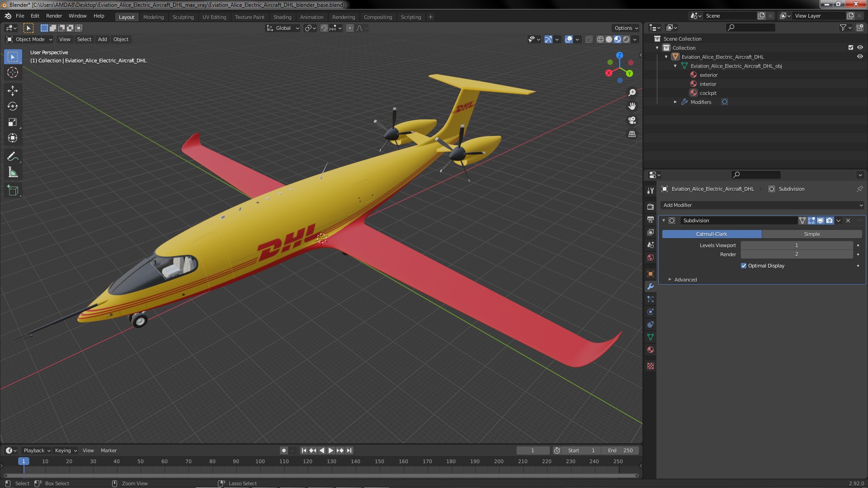The image size is (868, 488).
Task: Activate the Transform tool
Action: tap(13, 138)
